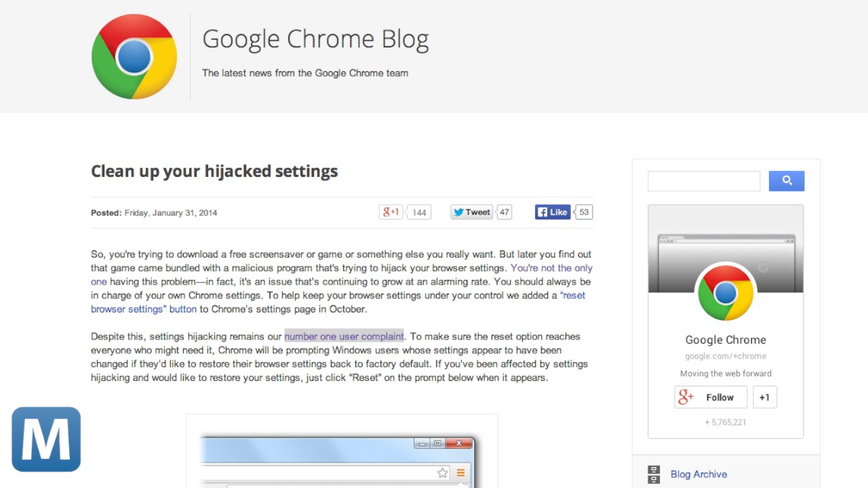The height and width of the screenshot is (488, 868).
Task: Open the google.com/+chrome profile link
Action: 726,356
